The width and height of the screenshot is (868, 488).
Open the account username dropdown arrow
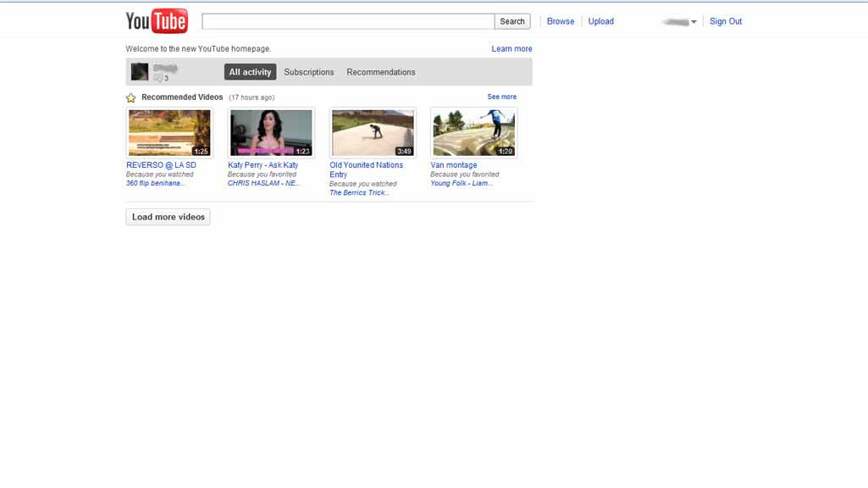pyautogui.click(x=694, y=22)
